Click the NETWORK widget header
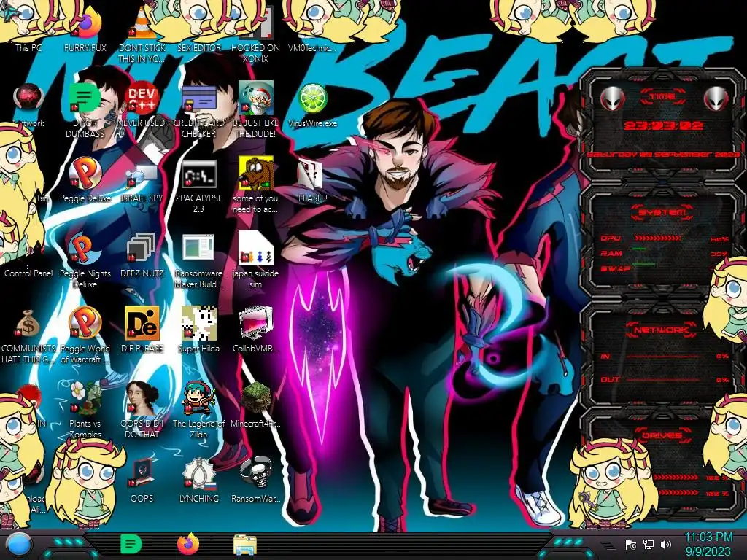Viewport: 747px width, 560px height. tap(662, 329)
